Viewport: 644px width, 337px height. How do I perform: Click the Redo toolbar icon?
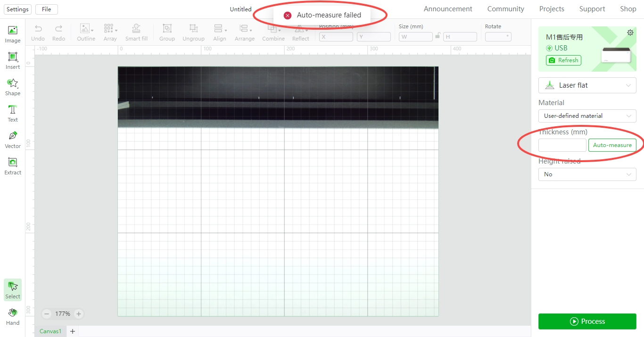59,33
